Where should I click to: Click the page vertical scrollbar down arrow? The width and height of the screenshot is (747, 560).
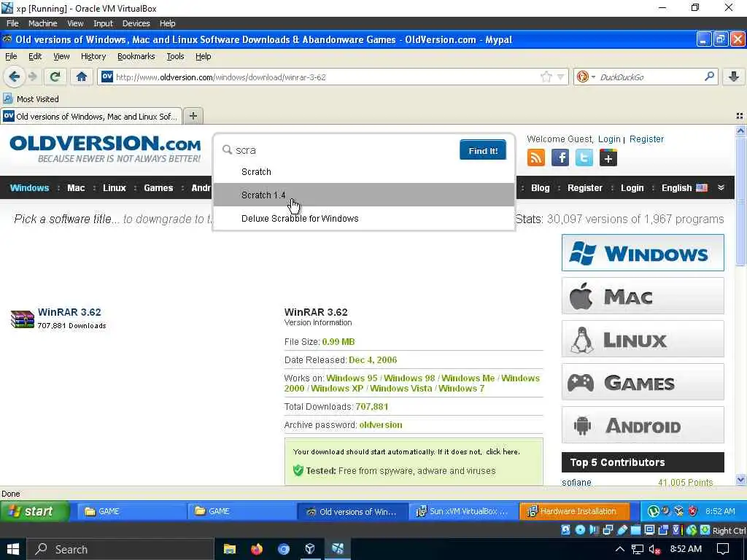coord(740,480)
